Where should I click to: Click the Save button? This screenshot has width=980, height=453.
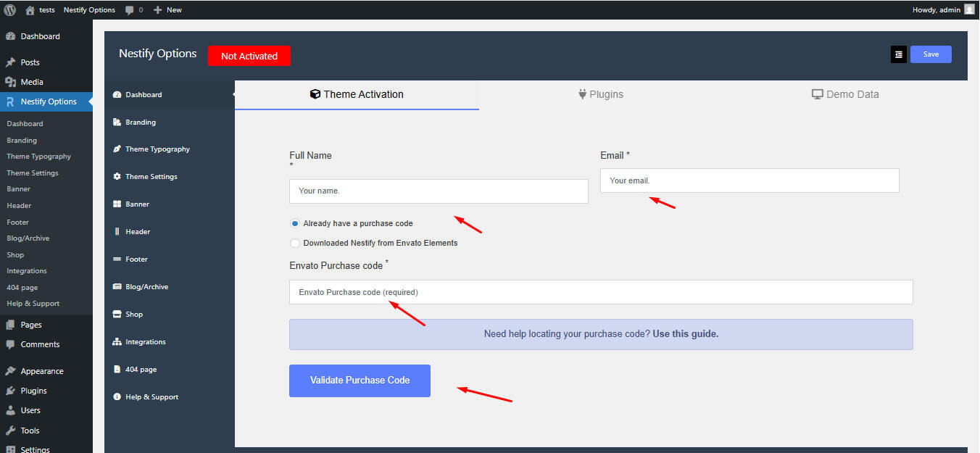click(931, 54)
